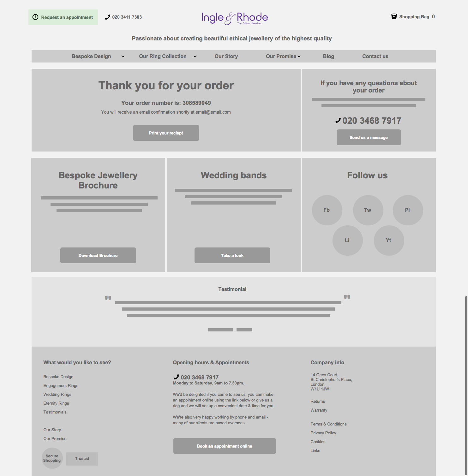Open the Twitter social icon
This screenshot has width=468, height=476.
pos(368,210)
